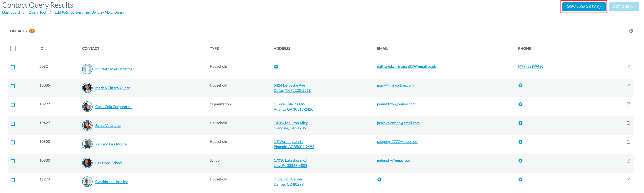Viewport: 644px width, 193px height.
Task: Open edit icon for Bay Hope School row
Action: pyautogui.click(x=628, y=161)
